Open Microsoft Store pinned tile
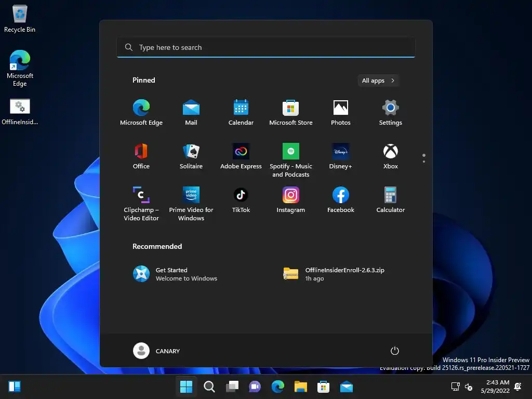Viewport: 532px width, 399px height. point(291,113)
